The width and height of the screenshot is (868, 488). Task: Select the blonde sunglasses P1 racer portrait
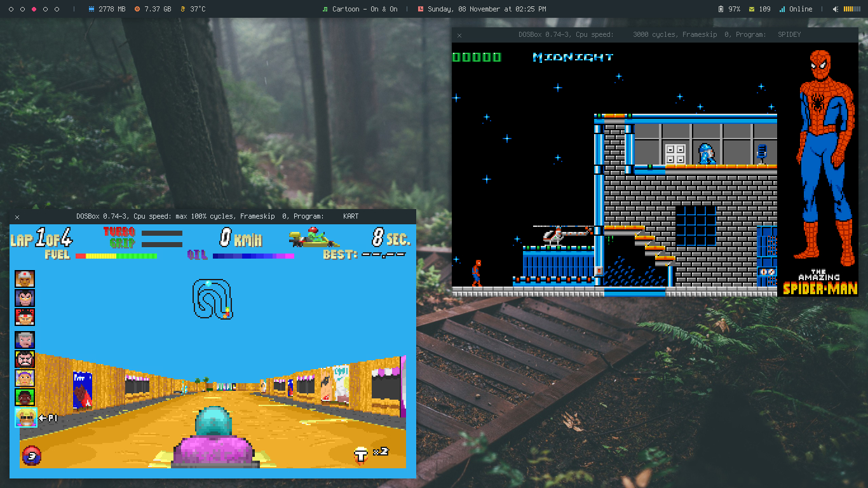pyautogui.click(x=26, y=417)
